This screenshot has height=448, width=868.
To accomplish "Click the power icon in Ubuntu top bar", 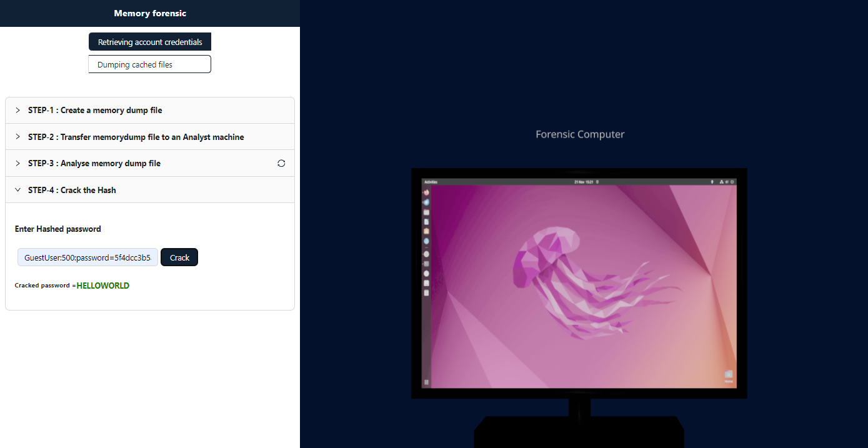I will point(732,182).
